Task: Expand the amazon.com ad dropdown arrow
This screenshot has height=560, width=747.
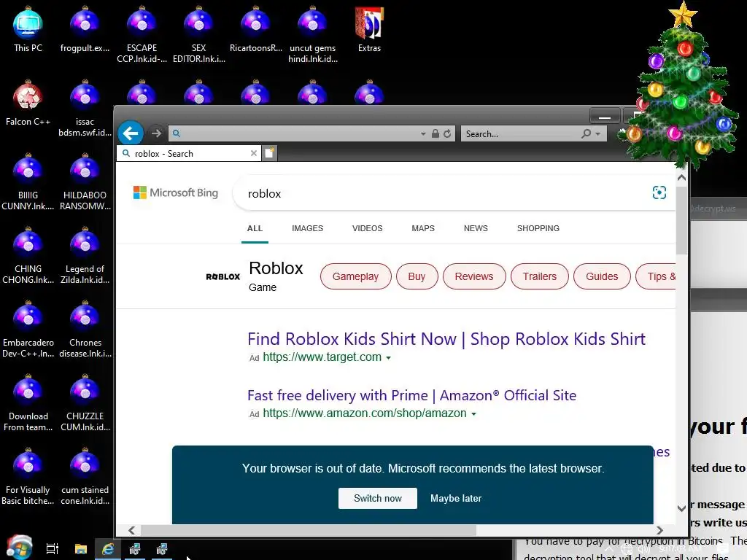Action: (473, 414)
